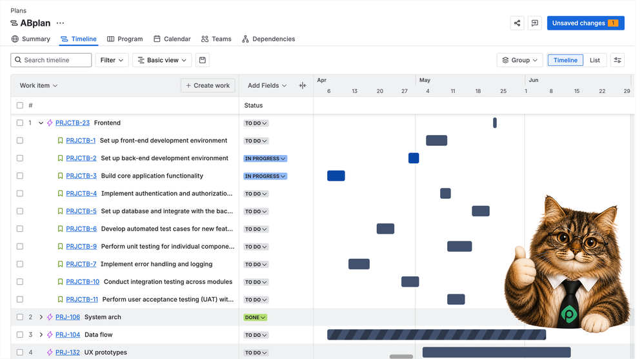Open the Calendar tab
This screenshot has height=359, width=644.
(172, 39)
